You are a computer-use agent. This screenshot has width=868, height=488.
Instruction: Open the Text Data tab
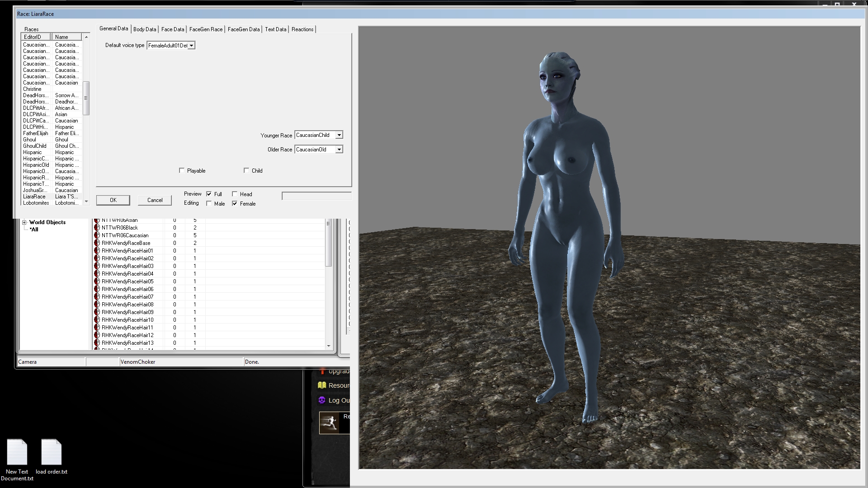(276, 29)
